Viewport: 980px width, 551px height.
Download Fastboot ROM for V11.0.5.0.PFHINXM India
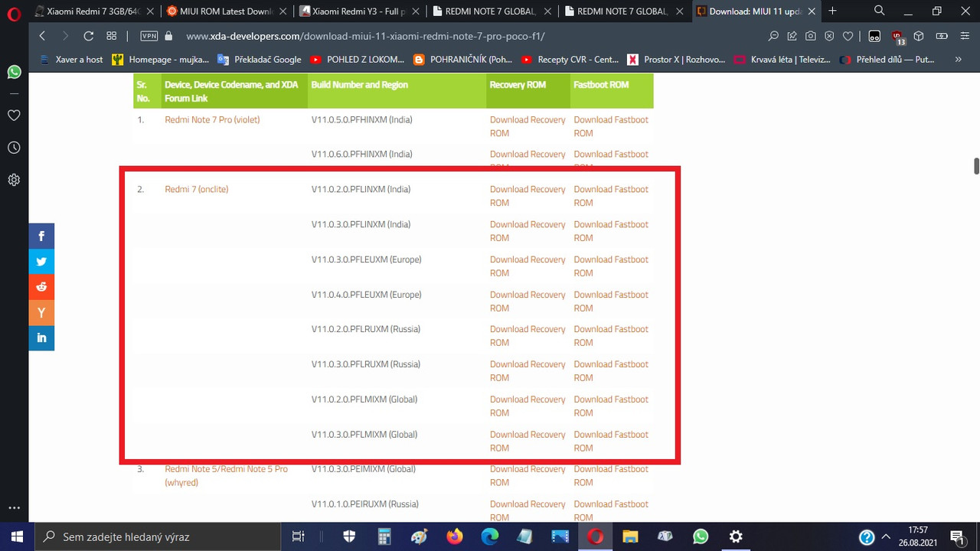click(611, 126)
